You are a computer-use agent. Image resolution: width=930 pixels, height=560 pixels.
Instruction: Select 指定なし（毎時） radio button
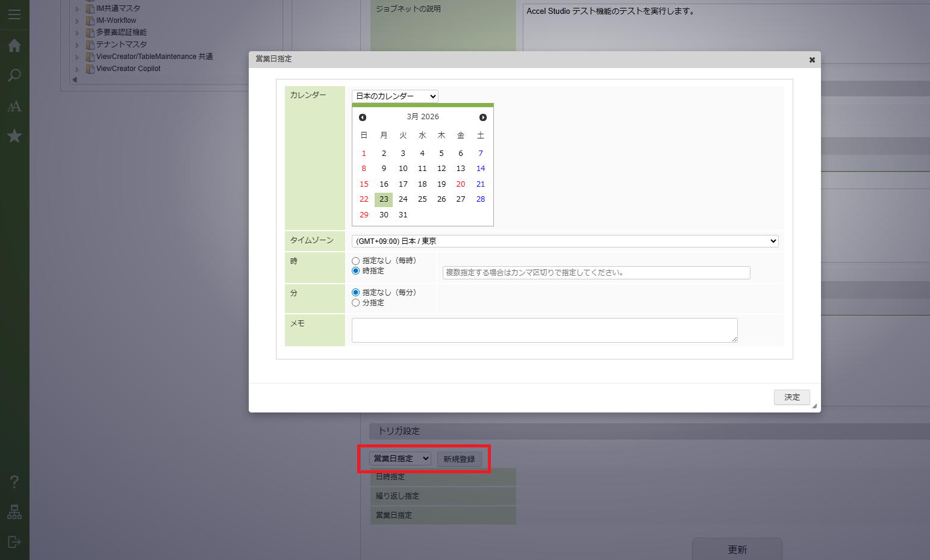pyautogui.click(x=356, y=261)
